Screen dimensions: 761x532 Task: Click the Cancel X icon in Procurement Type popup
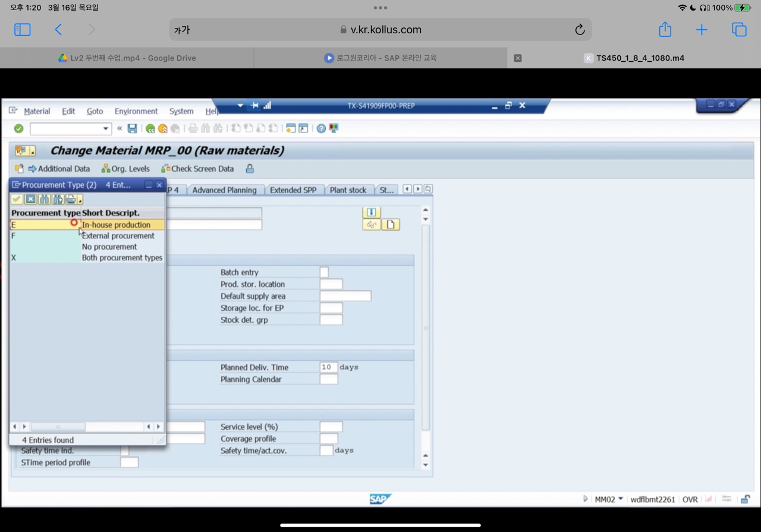30,199
